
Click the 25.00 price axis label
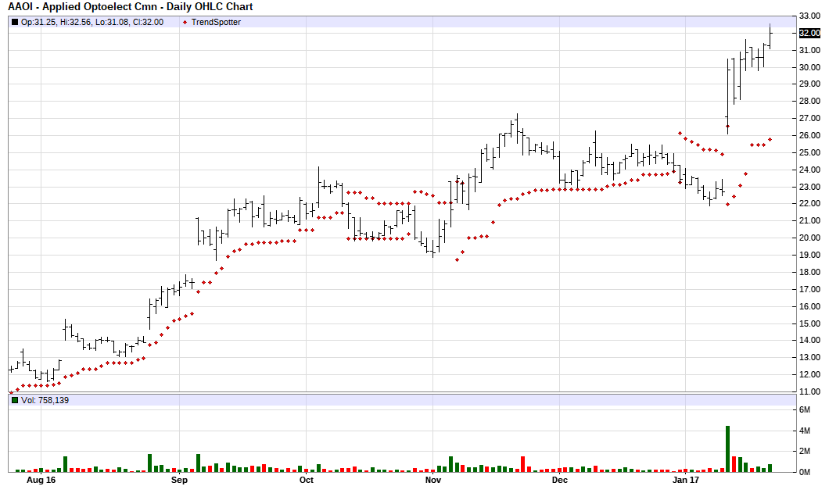809,152
